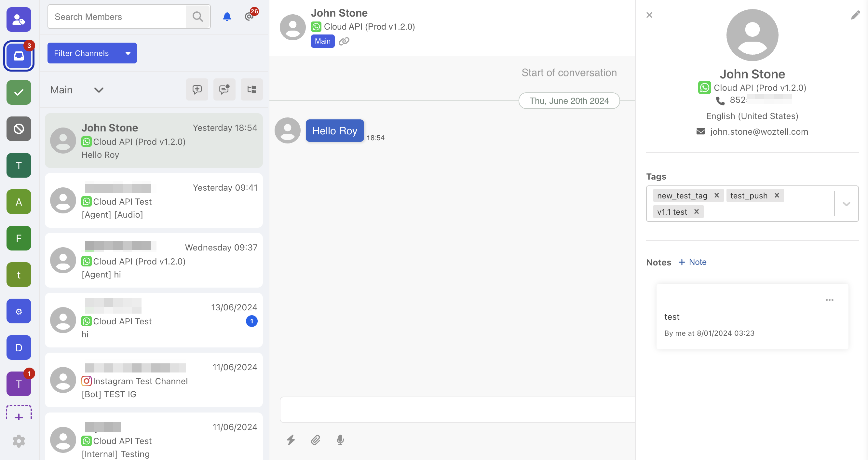Click the quick reply lightning icon

tap(291, 440)
